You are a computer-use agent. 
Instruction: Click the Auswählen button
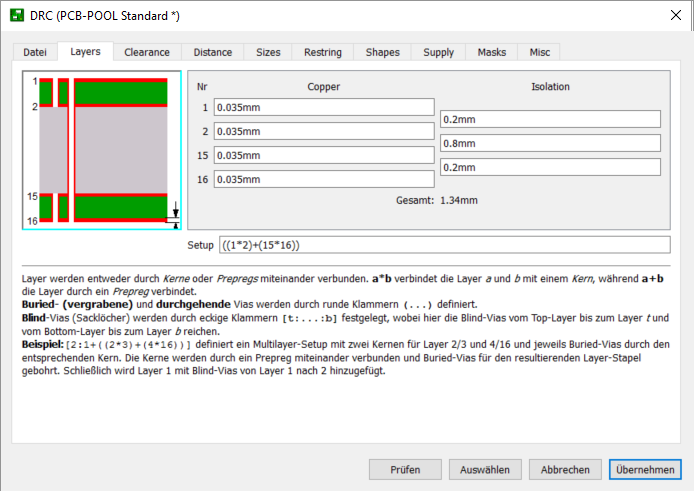[485, 469]
